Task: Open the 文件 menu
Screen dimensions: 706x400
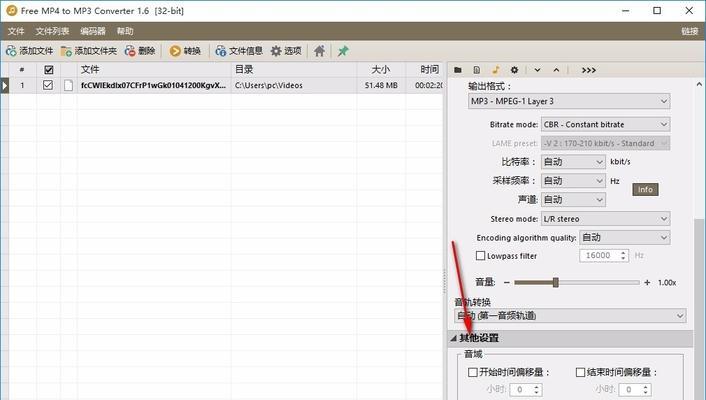Action: (x=16, y=31)
